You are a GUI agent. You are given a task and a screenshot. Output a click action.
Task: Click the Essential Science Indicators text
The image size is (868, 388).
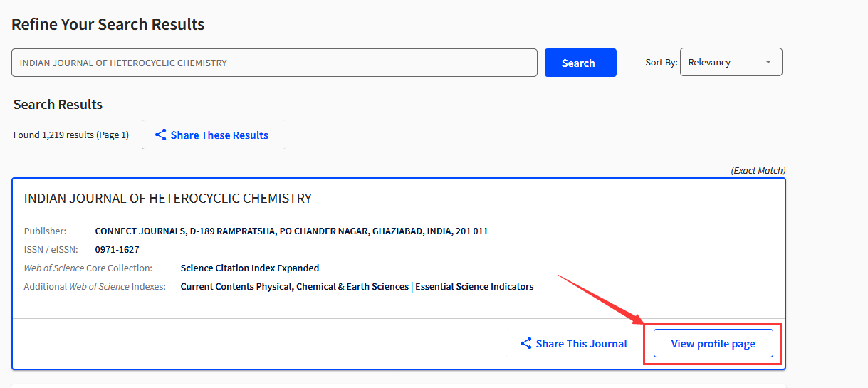click(x=474, y=287)
